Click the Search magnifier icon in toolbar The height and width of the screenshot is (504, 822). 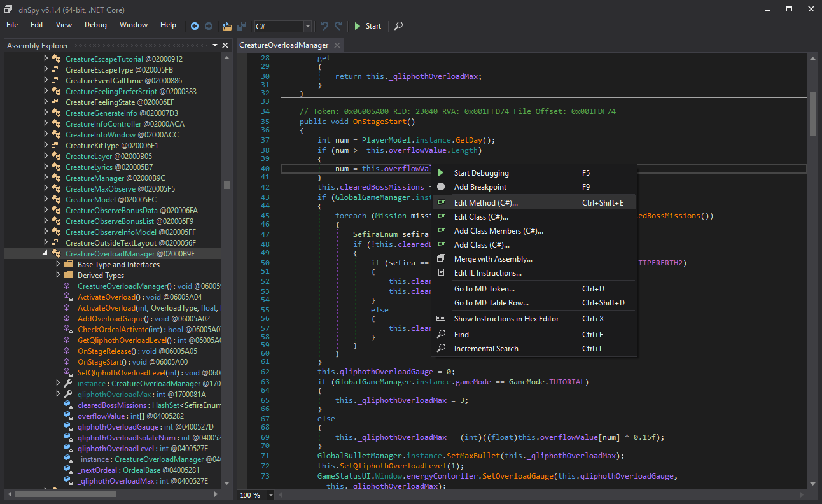click(x=398, y=26)
